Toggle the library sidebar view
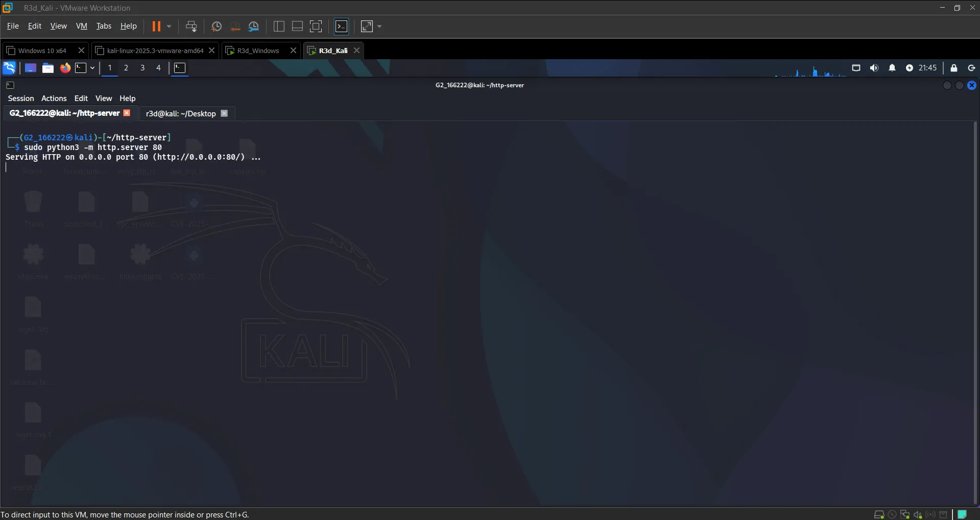The image size is (980, 520). click(x=279, y=27)
